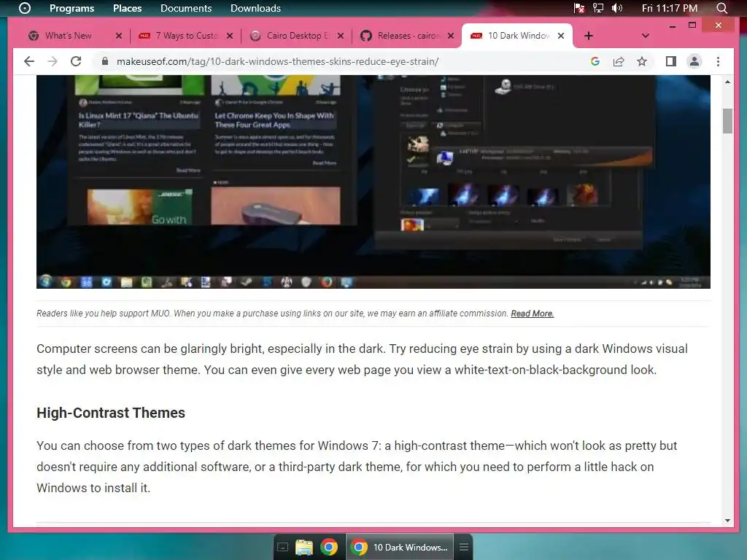Close the 7 Ways to Custo tab
The image size is (747, 560).
tap(230, 36)
